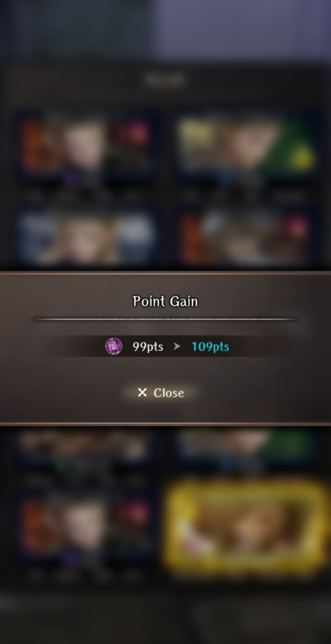
Task: Click the divider line under Point Gain
Action: [165, 319]
